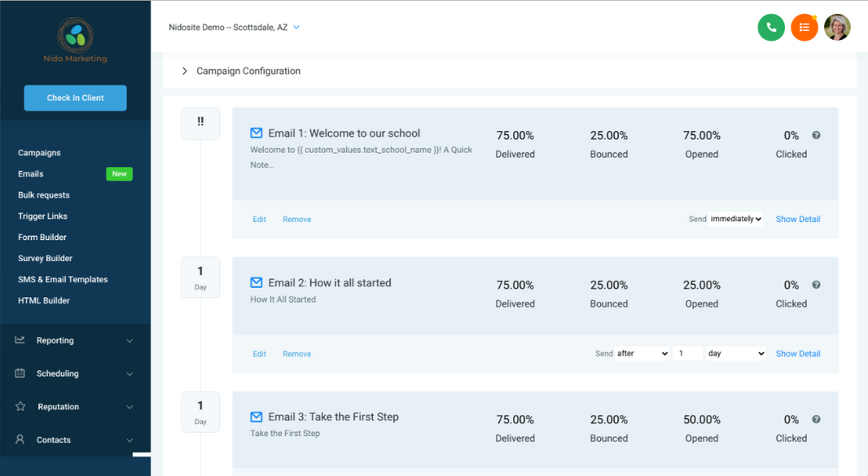Click the help icon beside Email 2 Clicked

[816, 285]
